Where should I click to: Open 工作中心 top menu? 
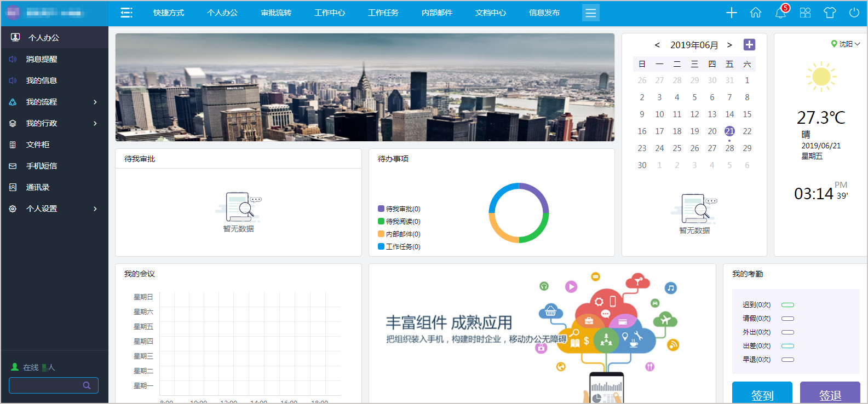pyautogui.click(x=330, y=13)
